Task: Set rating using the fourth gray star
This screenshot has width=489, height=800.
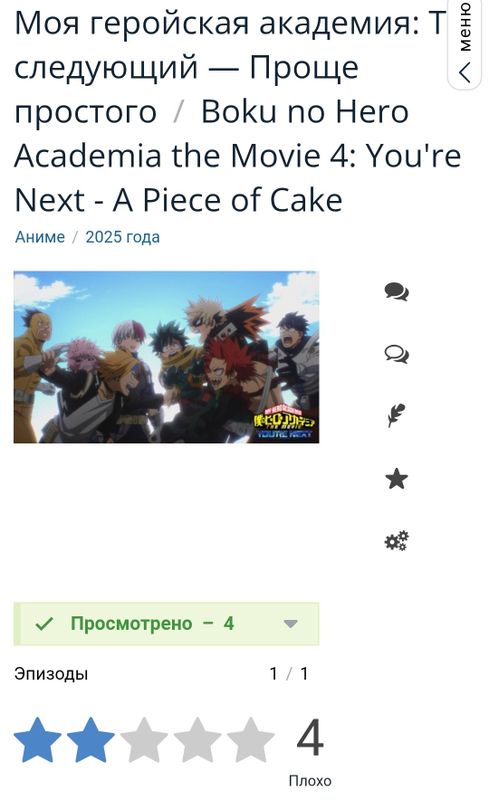Action: [x=197, y=739]
